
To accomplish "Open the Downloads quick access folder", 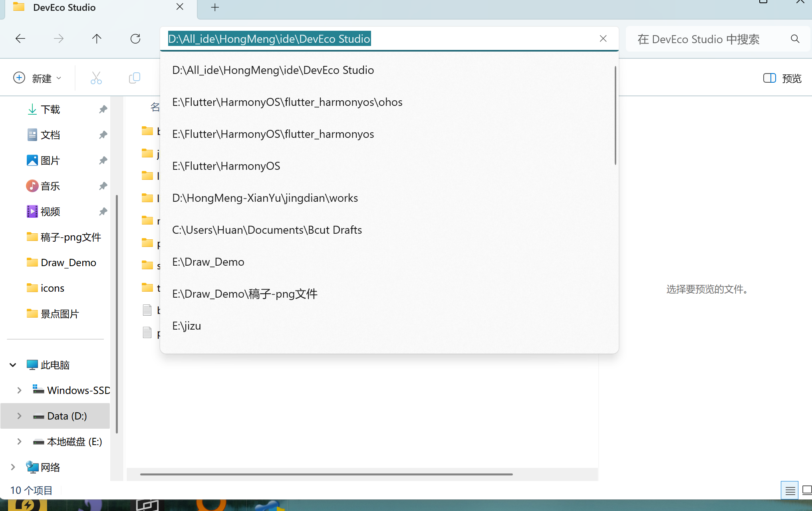I will tap(50, 109).
